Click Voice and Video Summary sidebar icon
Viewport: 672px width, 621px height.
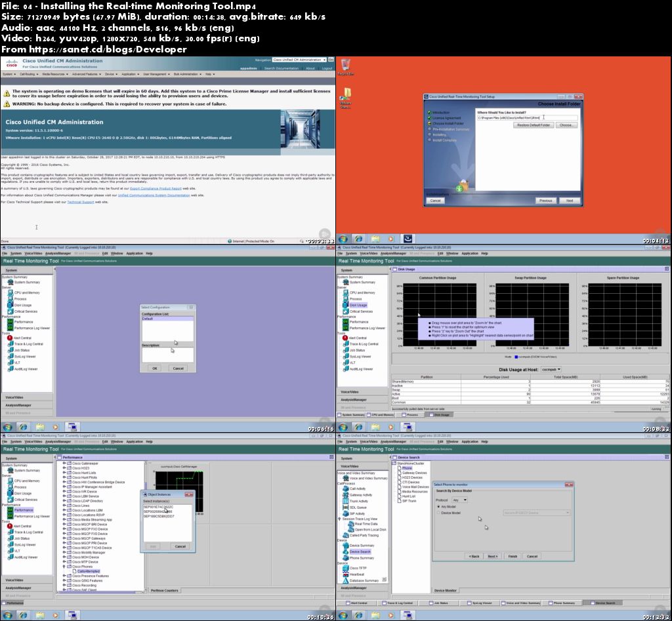[x=345, y=478]
